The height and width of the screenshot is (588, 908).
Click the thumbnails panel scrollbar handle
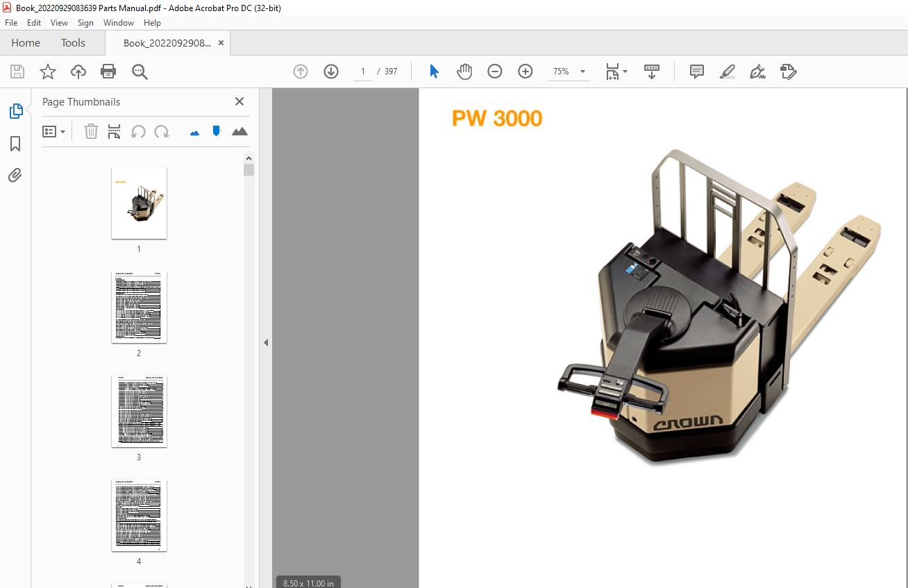pos(249,170)
